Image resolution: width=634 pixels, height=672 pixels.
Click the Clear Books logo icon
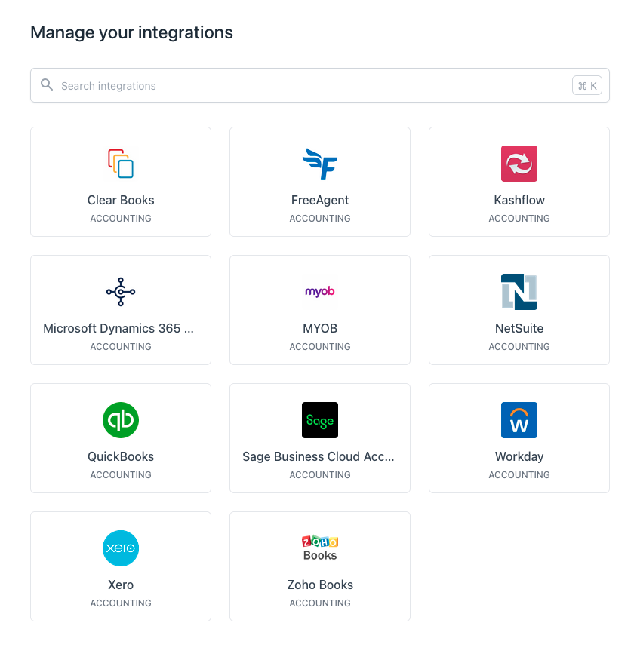121,164
